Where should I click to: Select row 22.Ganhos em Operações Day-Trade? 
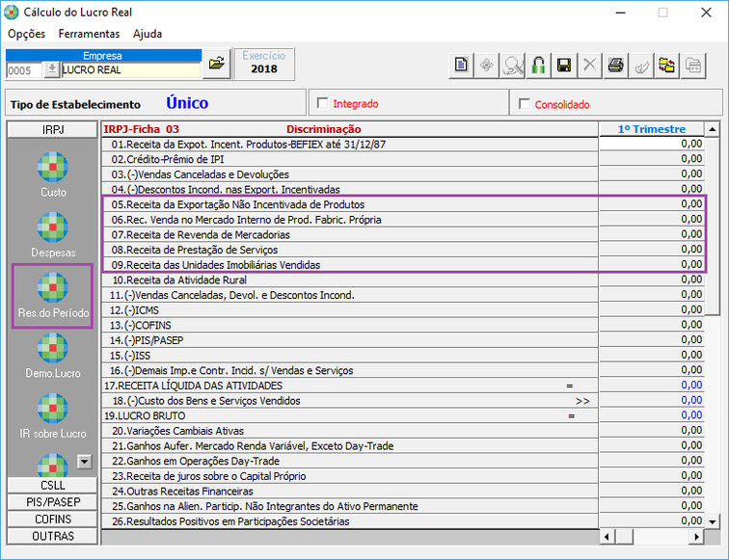[x=350, y=461]
